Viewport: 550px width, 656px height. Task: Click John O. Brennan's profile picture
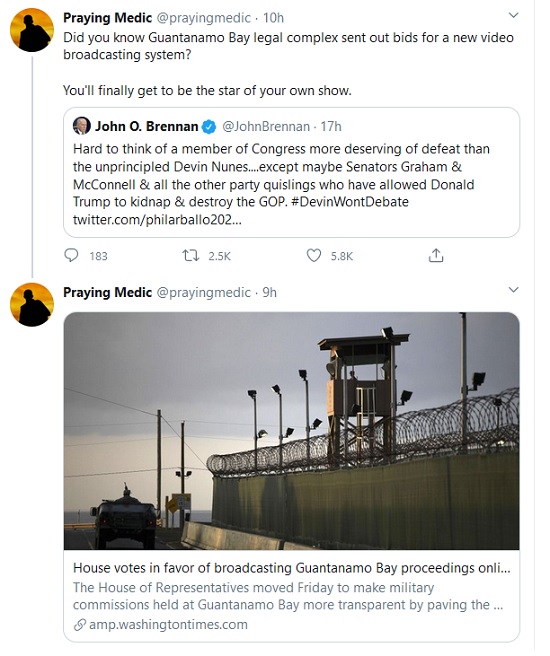tap(82, 126)
